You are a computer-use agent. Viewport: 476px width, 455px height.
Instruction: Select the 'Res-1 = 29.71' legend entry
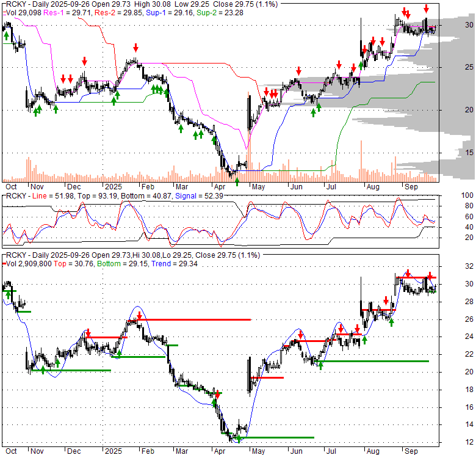click(x=68, y=13)
